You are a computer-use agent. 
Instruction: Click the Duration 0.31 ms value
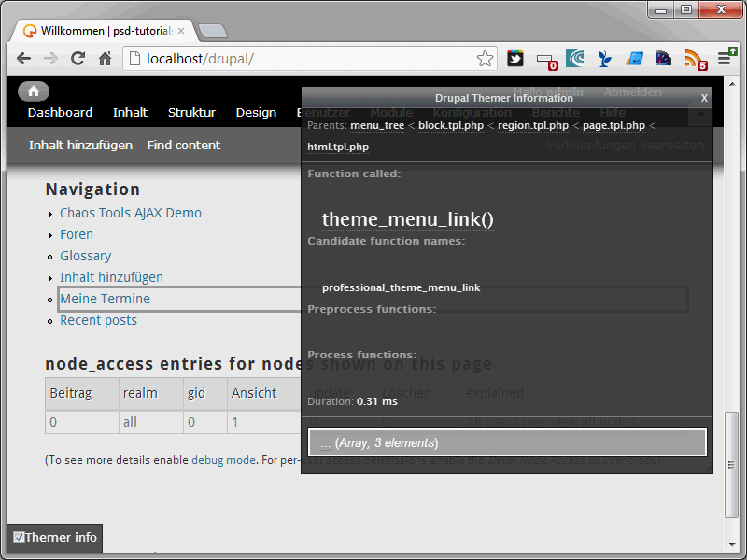coord(377,401)
